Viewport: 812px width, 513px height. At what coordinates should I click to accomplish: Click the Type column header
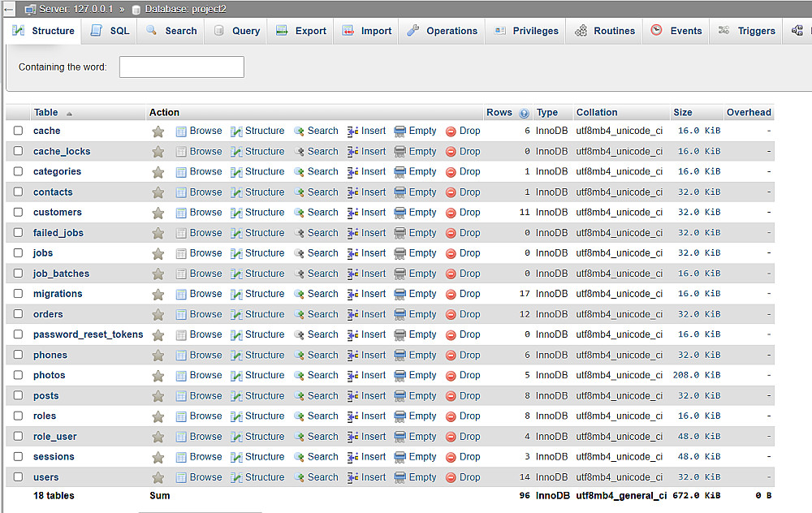pyautogui.click(x=546, y=112)
